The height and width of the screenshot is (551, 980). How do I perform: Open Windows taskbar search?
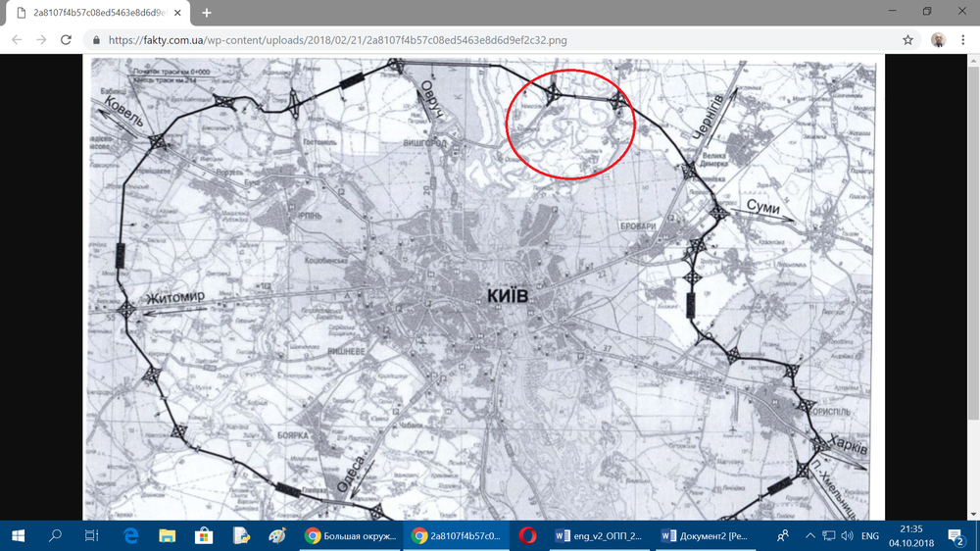[x=55, y=535]
